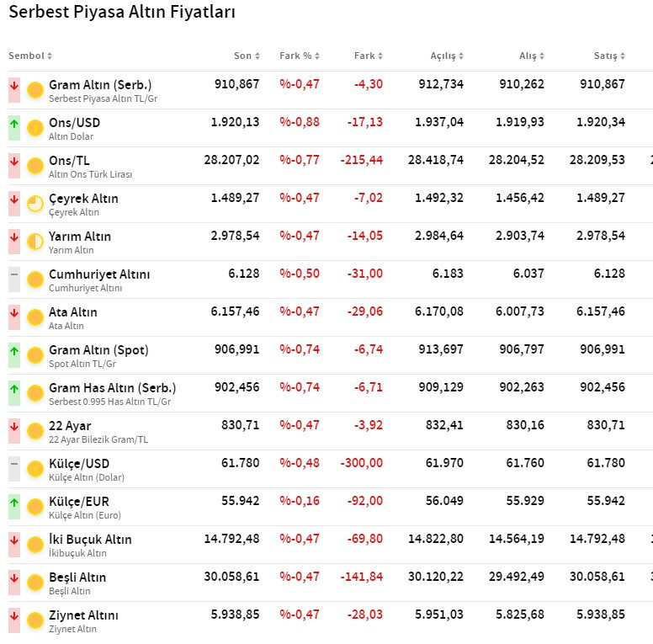Image resolution: width=653 pixels, height=644 pixels.
Task: Sort rows by Alış header
Action: 532,56
